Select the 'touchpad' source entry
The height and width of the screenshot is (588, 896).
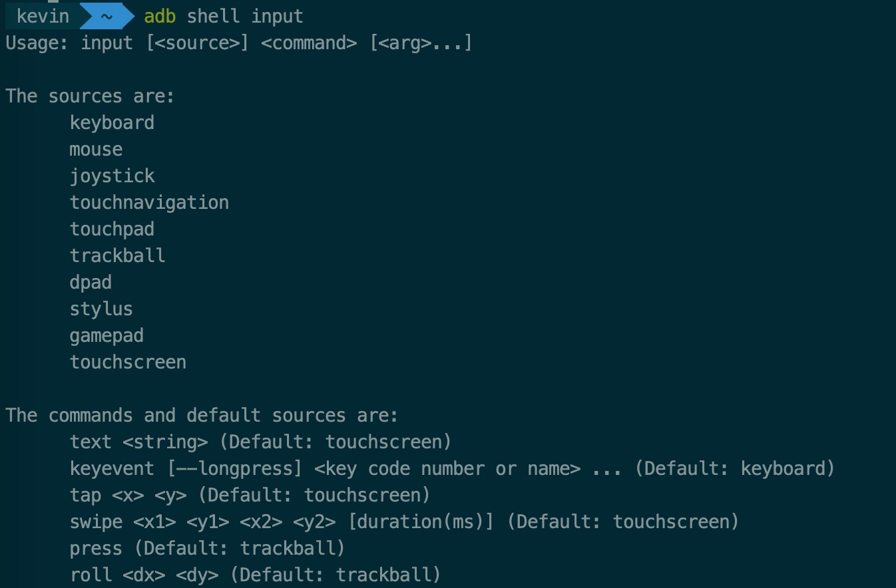click(x=112, y=229)
